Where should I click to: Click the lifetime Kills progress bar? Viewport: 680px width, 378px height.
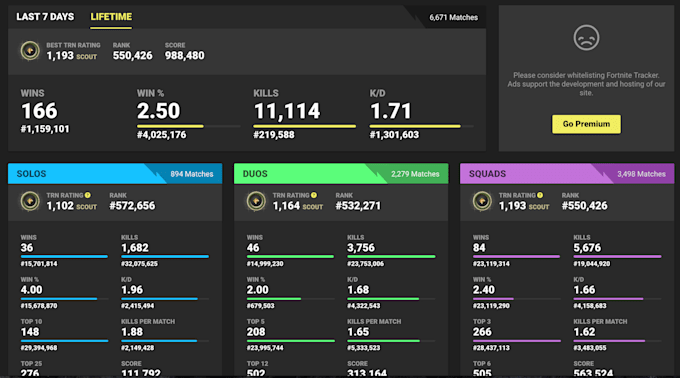(305, 126)
